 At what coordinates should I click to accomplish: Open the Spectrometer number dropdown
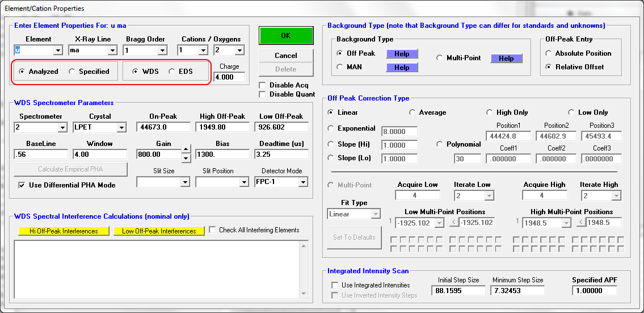(62, 127)
